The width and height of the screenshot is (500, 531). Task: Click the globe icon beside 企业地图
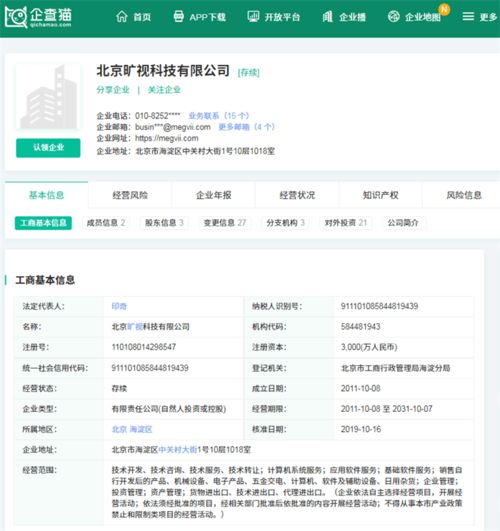[394, 16]
